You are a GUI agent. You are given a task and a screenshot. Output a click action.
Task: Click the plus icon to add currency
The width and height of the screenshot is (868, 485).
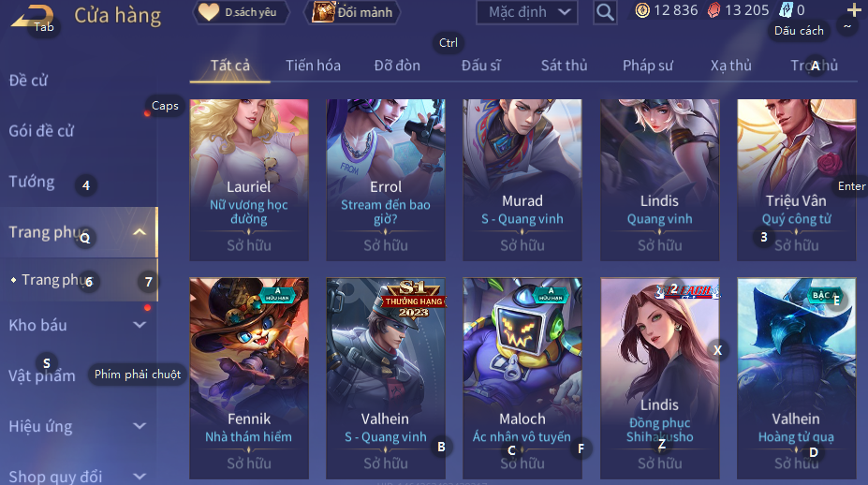[x=854, y=10]
